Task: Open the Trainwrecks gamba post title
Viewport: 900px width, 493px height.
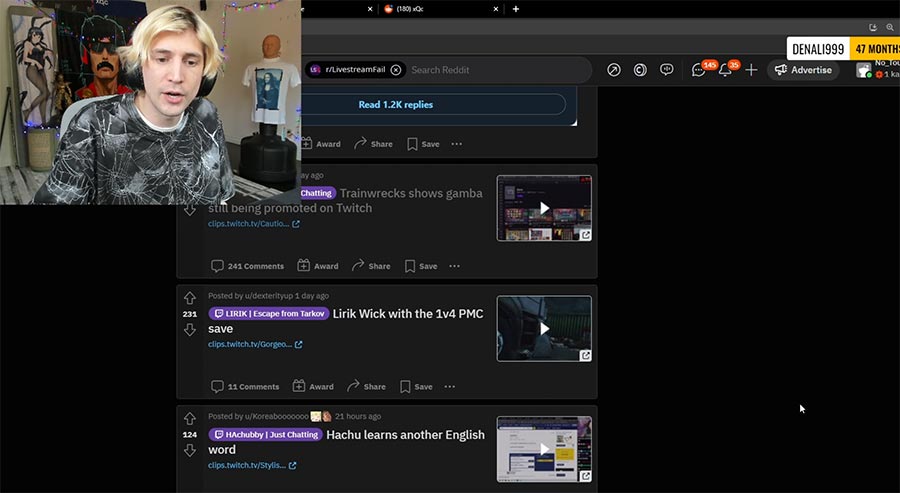Action: (346, 200)
